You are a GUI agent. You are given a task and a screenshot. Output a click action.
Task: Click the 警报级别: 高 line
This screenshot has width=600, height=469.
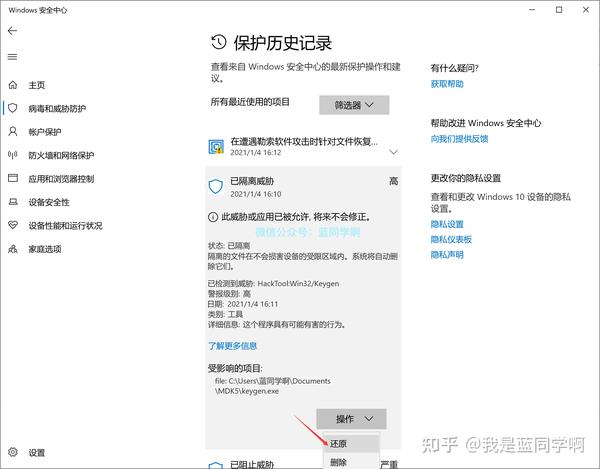(x=229, y=294)
